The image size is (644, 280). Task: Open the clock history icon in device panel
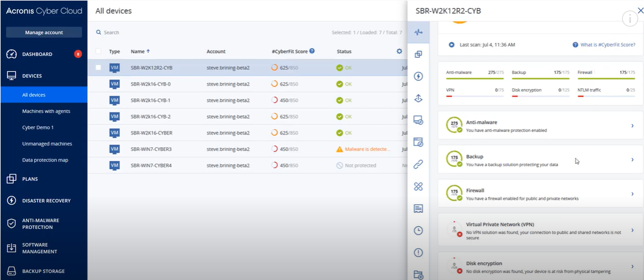coord(418,230)
